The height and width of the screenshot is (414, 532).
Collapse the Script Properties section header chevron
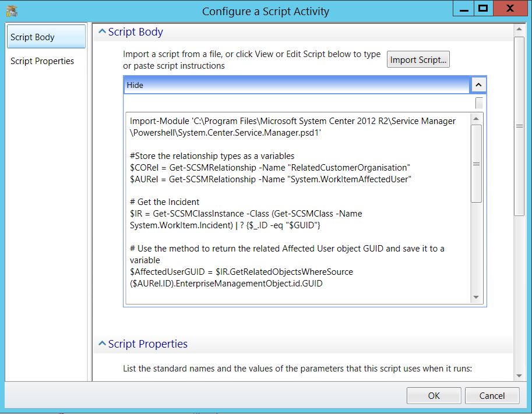point(102,344)
